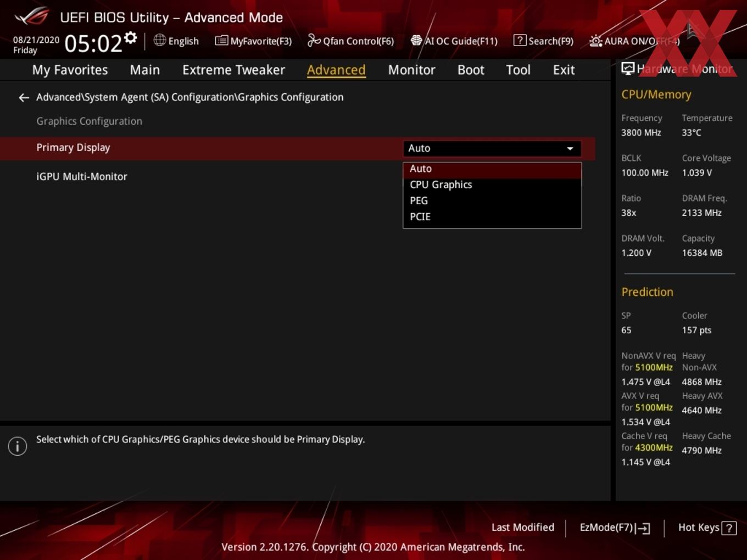
Task: Select PEG option in dropdown
Action: [492, 201]
